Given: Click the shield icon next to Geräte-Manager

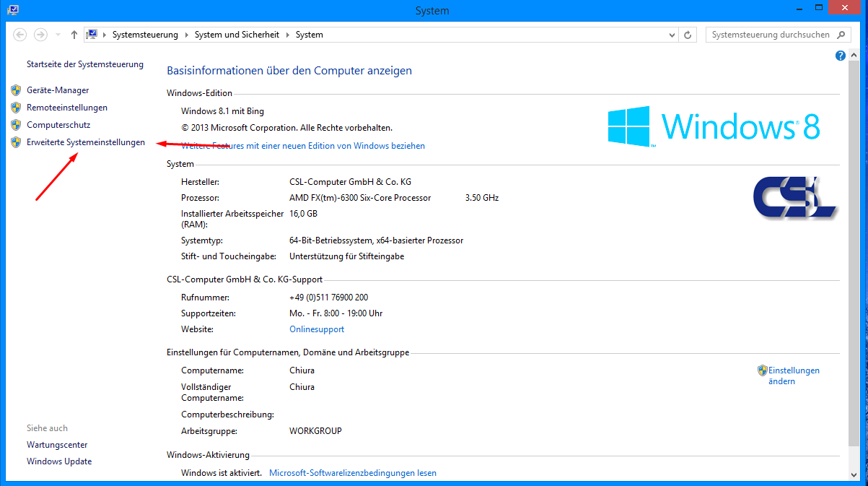Looking at the screenshot, I should (16, 90).
